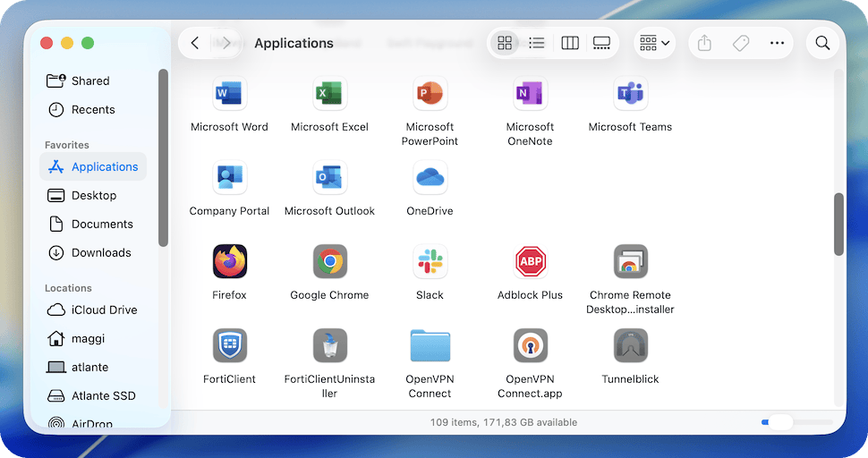Switch to column view
The width and height of the screenshot is (868, 458).
(x=569, y=43)
